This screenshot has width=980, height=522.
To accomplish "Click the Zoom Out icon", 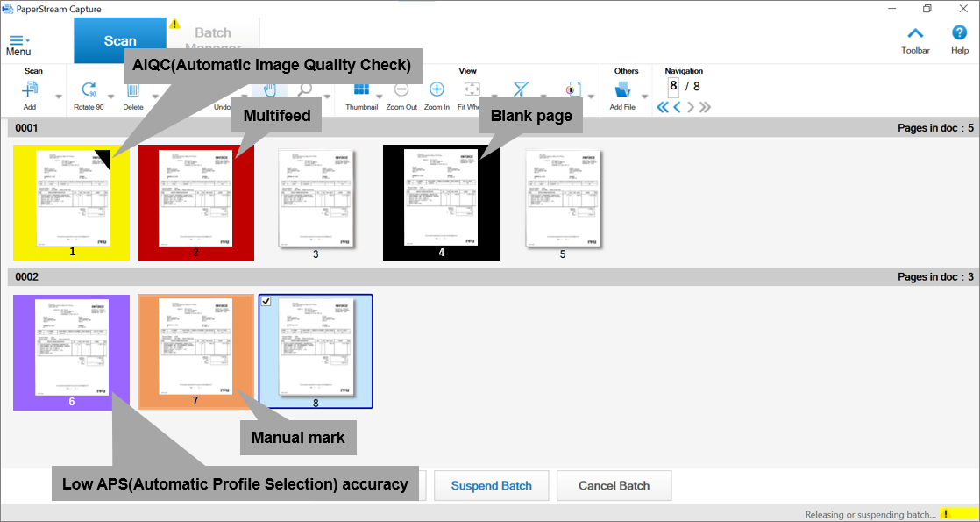I will (401, 90).
